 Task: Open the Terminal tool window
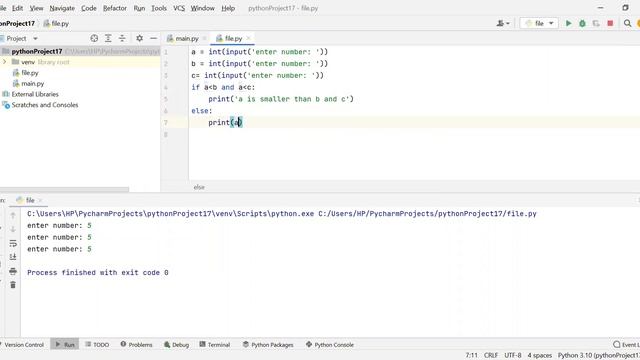215,344
